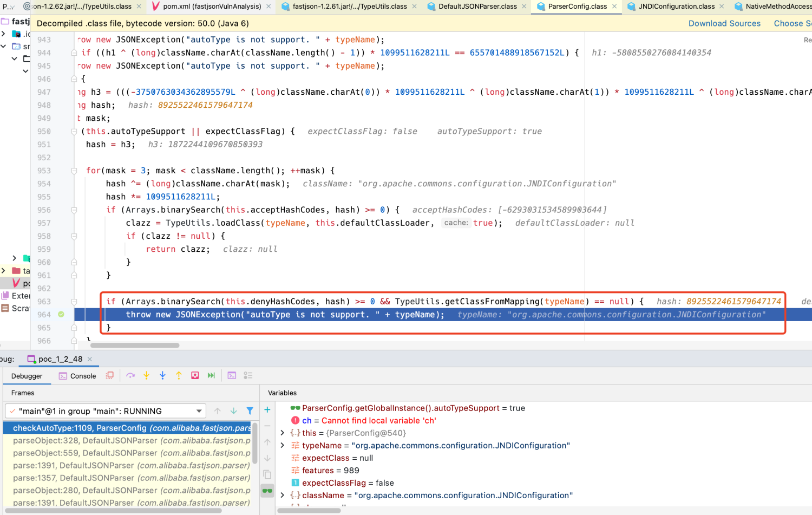
Task: Switch to the Debugger tab
Action: pyautogui.click(x=27, y=376)
